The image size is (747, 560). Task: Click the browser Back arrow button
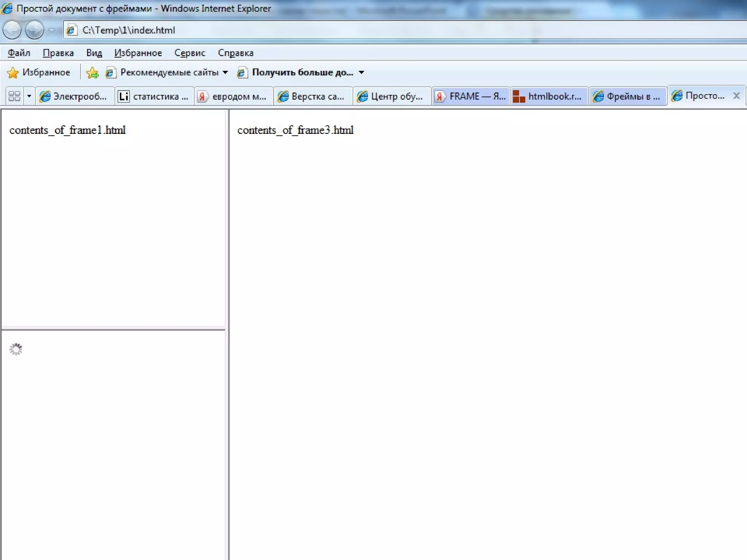tap(12, 30)
